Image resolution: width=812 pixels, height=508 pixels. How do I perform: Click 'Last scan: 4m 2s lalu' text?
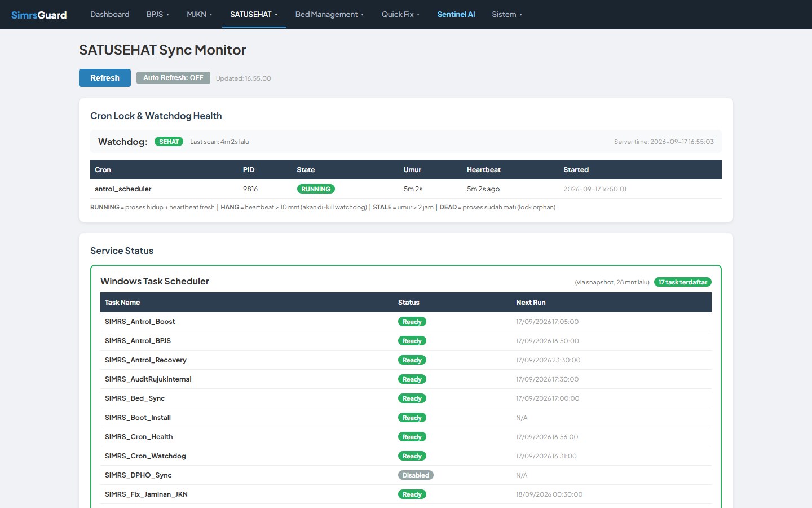point(219,142)
